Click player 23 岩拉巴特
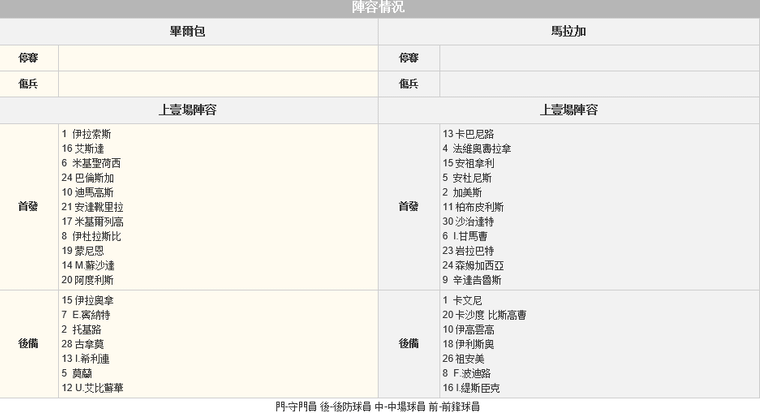760x413 pixels. click(468, 251)
